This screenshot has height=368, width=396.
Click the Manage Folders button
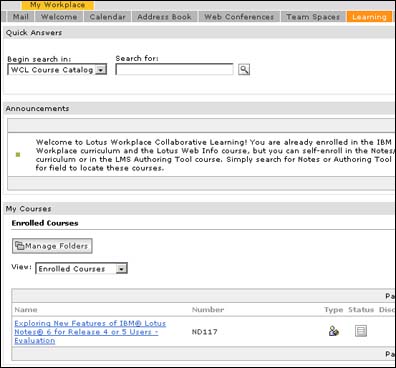(52, 246)
